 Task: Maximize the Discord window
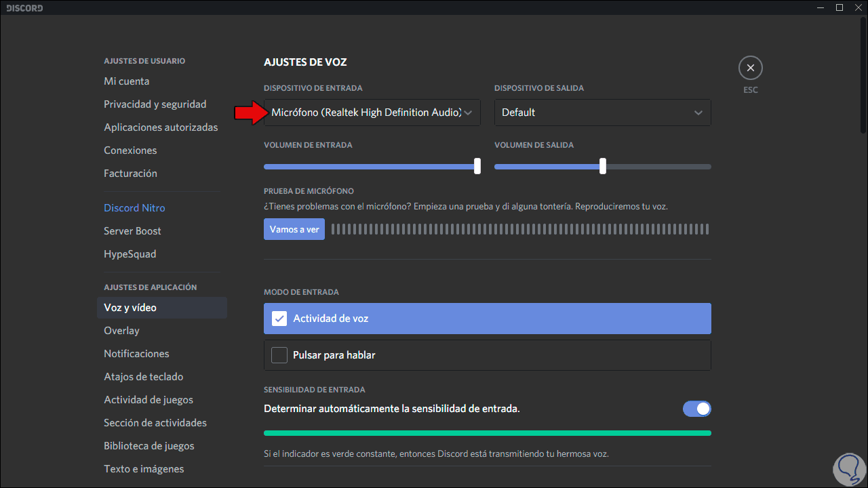840,7
